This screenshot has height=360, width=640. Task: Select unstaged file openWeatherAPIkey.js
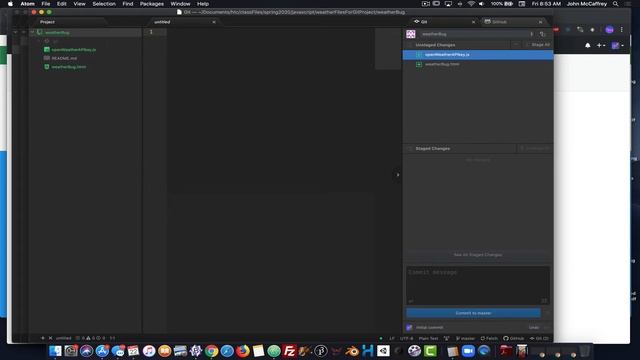[x=478, y=54]
